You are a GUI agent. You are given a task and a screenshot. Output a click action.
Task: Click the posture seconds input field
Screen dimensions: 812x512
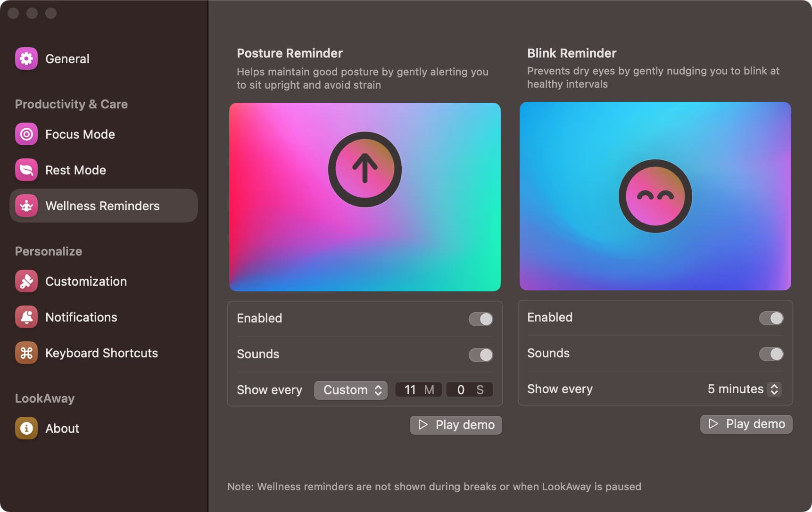click(462, 390)
